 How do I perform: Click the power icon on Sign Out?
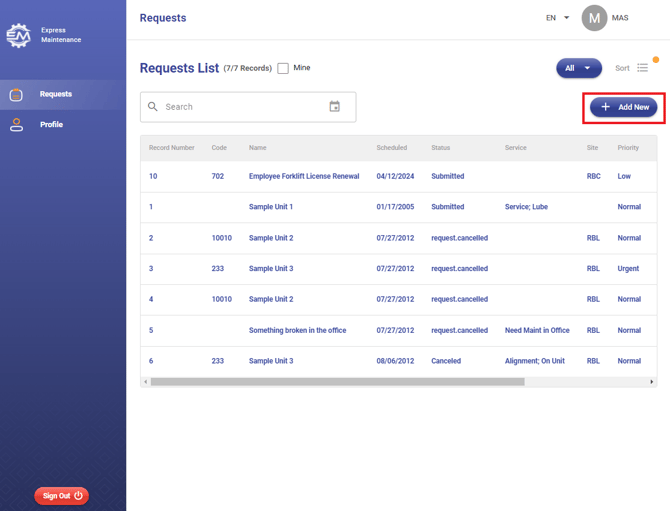click(x=79, y=496)
